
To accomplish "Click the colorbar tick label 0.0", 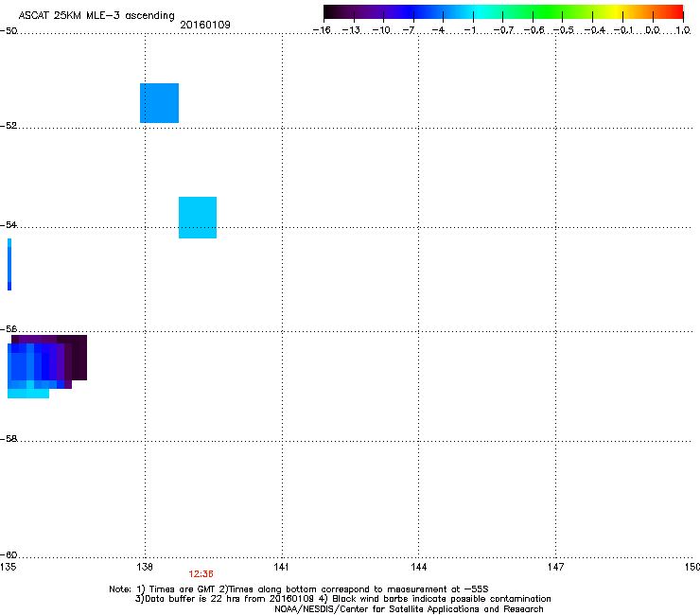I will pos(653,30).
